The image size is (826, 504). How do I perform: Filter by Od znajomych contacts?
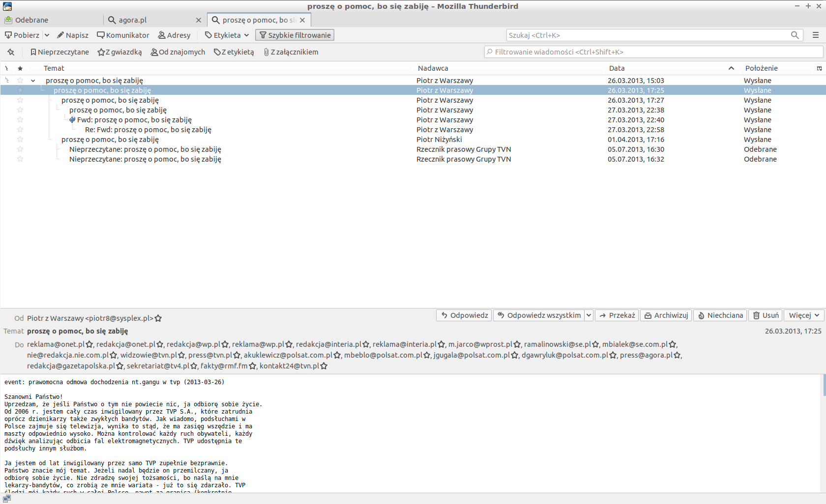177,52
